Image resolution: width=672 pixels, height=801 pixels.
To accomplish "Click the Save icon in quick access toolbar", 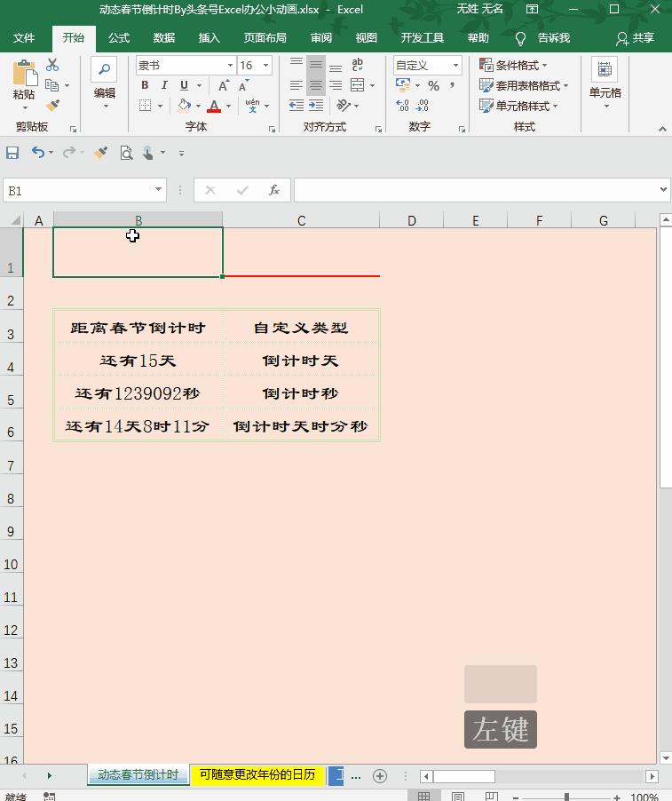I will tap(12, 152).
